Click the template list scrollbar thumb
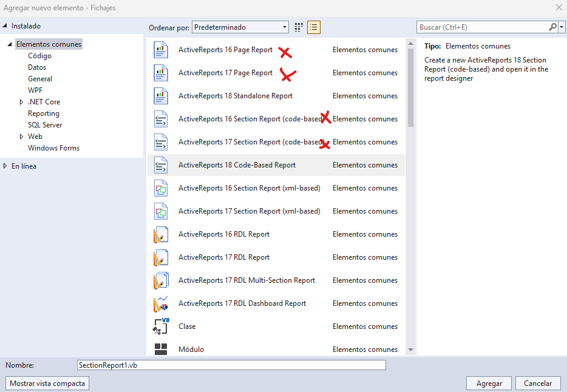This screenshot has height=392, width=567. (x=410, y=88)
